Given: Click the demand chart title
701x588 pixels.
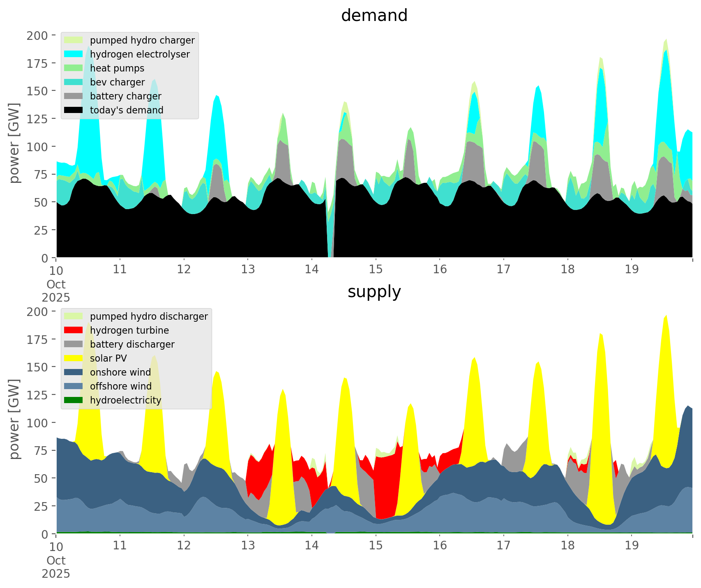Looking at the screenshot, I should [374, 16].
